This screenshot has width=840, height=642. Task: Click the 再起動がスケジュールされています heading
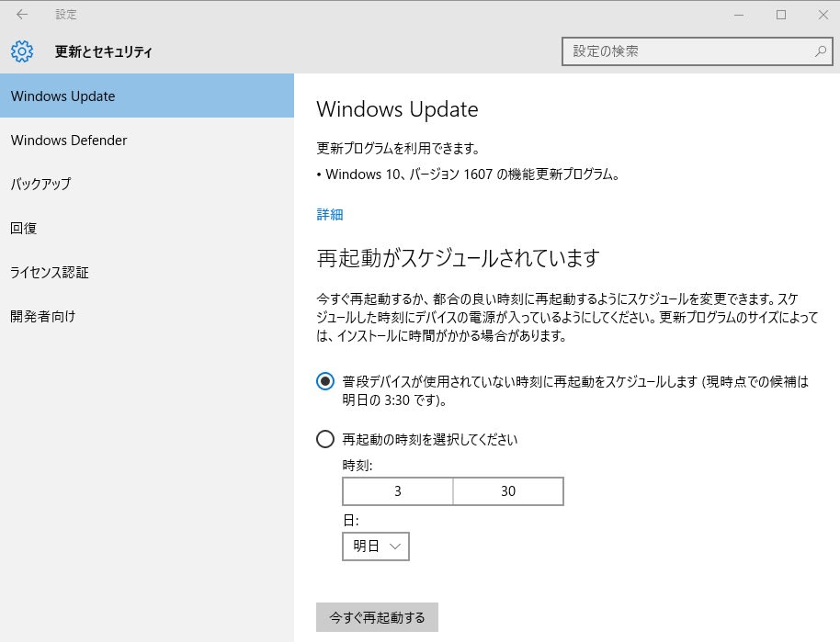coord(458,258)
